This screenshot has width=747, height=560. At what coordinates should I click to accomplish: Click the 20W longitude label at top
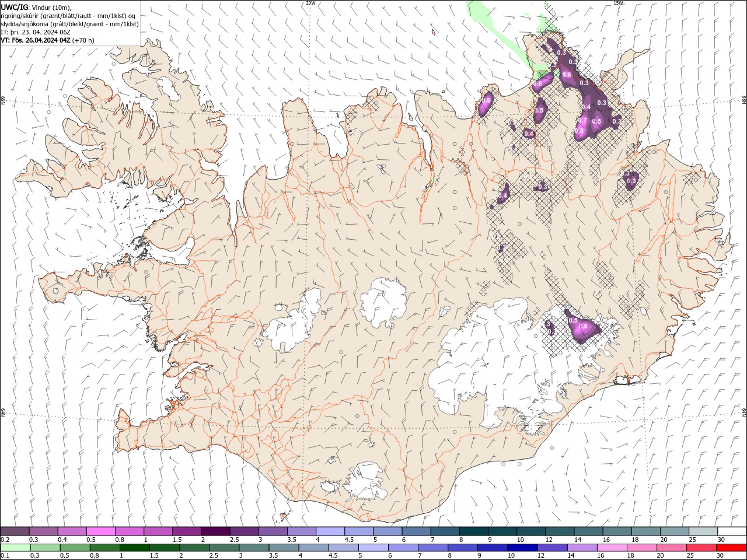[310, 3]
